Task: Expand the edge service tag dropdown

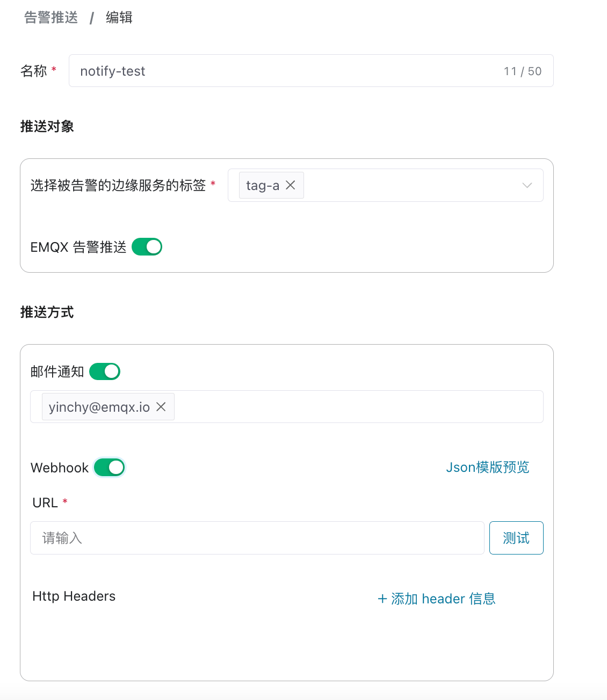Action: (527, 185)
